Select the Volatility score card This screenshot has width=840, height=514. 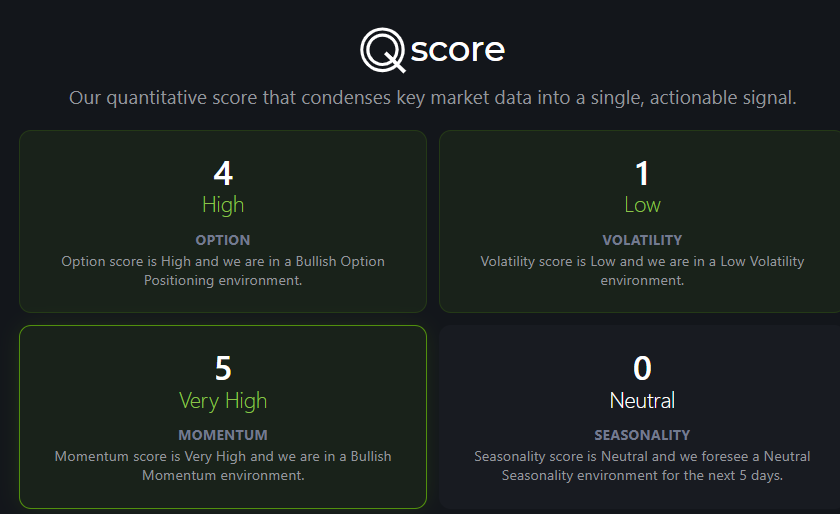(640, 221)
